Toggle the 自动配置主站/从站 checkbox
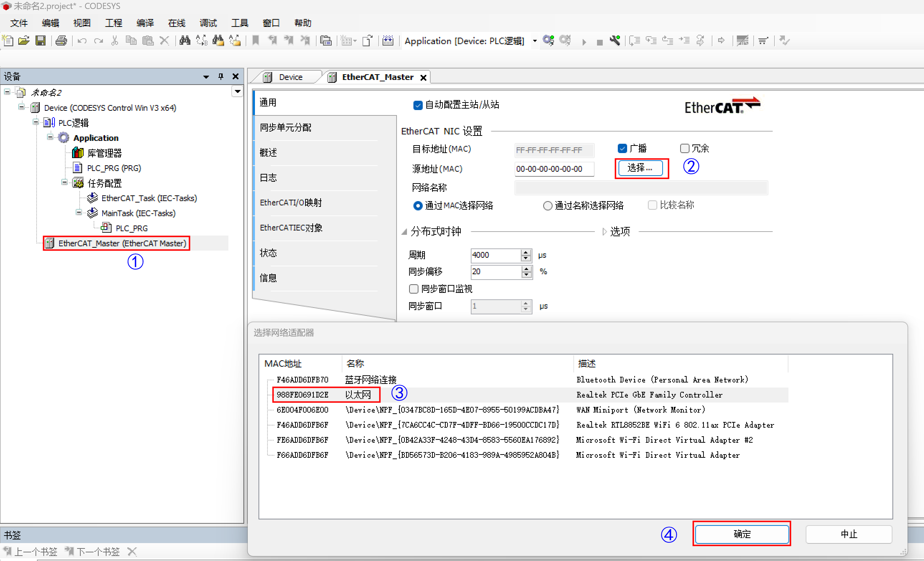Image resolution: width=924 pixels, height=561 pixels. coord(417,105)
